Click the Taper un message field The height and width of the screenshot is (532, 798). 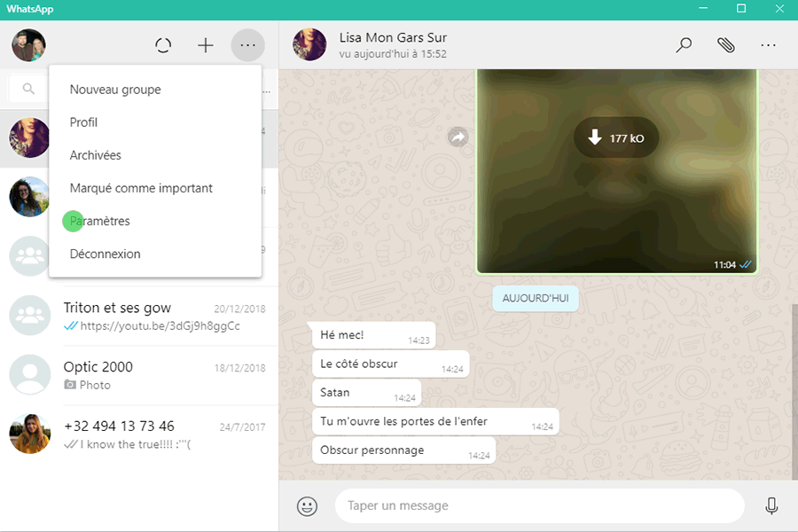[x=539, y=505]
